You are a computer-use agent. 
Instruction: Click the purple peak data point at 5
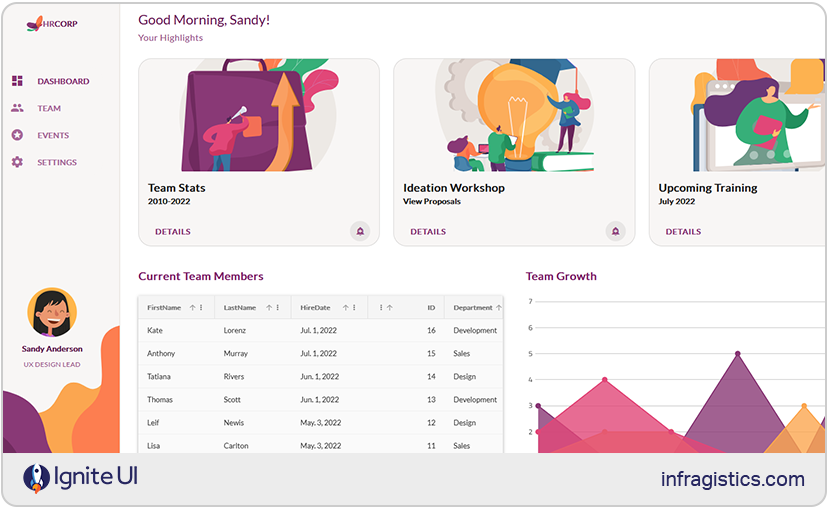[x=738, y=354]
